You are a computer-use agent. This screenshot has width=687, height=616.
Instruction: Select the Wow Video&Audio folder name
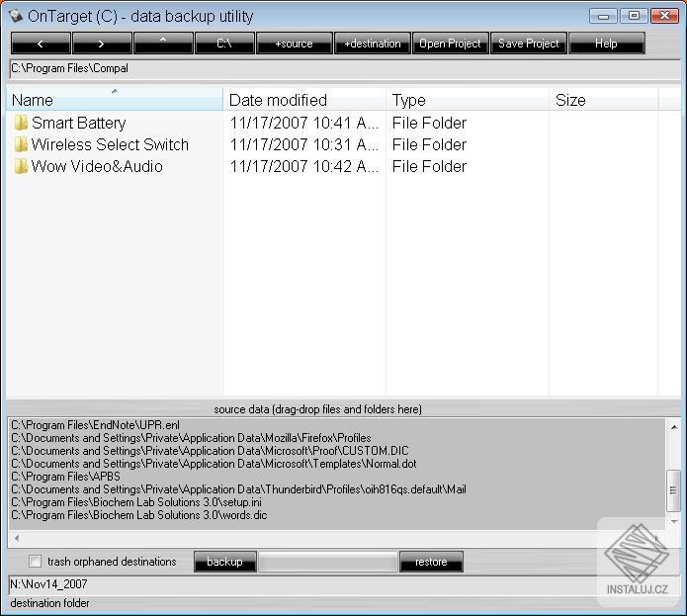pos(97,166)
